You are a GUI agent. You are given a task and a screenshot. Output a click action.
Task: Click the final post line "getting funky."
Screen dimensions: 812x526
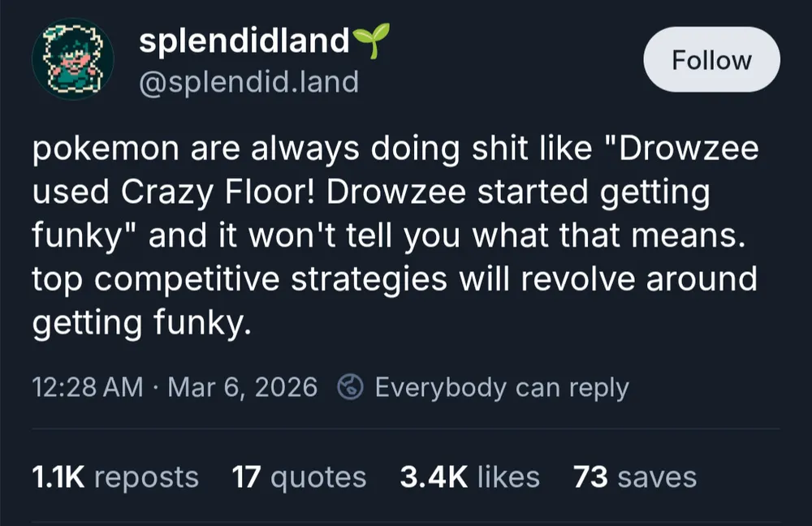click(x=138, y=322)
